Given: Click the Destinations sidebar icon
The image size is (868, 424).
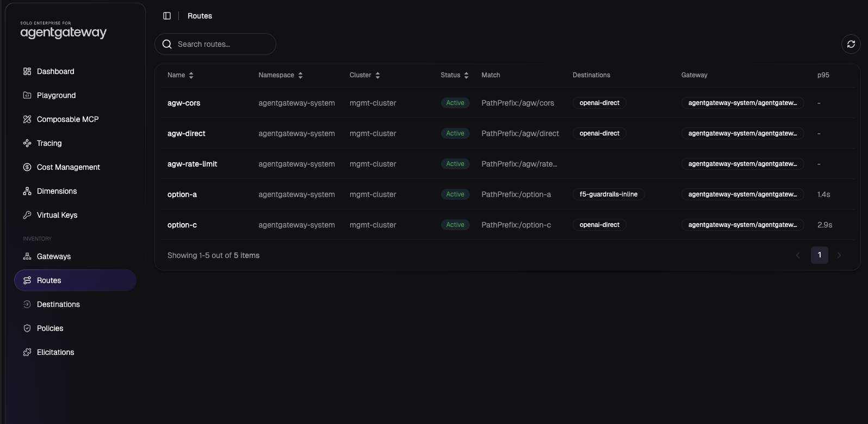Looking at the screenshot, I should (x=27, y=304).
